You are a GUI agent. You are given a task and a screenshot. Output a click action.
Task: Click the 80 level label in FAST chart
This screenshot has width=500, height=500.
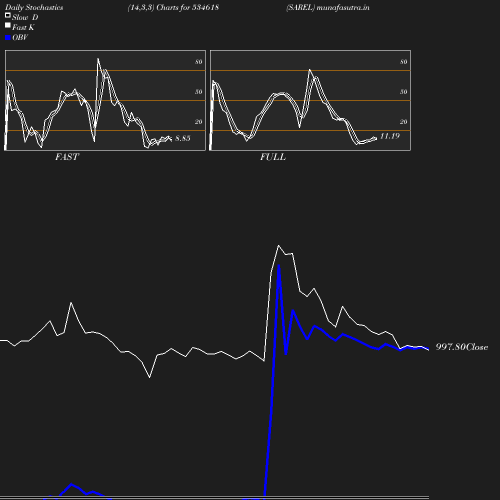[x=199, y=62]
